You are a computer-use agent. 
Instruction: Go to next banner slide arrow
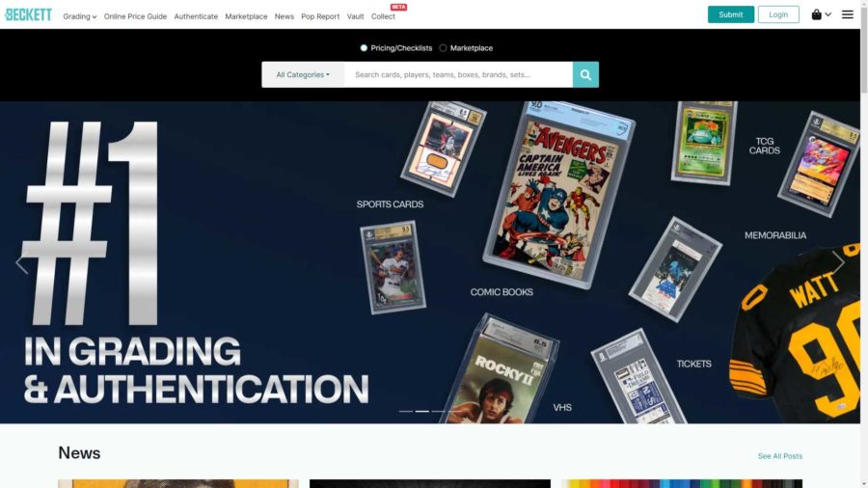pyautogui.click(x=839, y=263)
